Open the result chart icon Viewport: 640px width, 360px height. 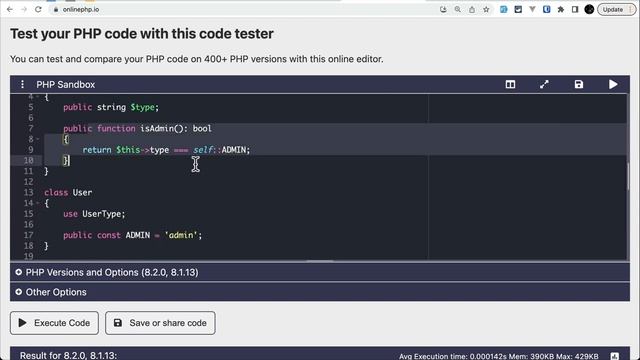click(x=615, y=356)
